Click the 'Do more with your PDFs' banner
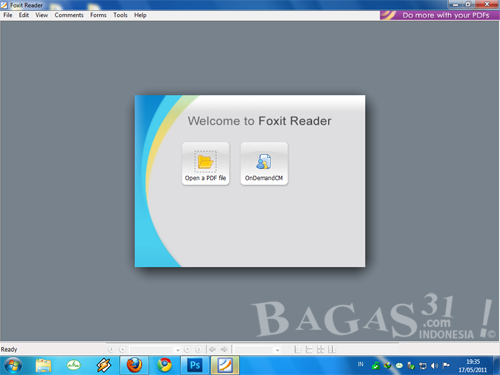The image size is (500, 375). (439, 15)
